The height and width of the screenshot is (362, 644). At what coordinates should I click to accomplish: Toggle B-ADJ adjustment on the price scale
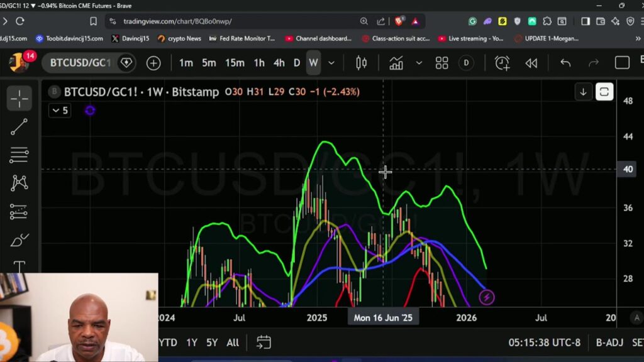(x=609, y=343)
